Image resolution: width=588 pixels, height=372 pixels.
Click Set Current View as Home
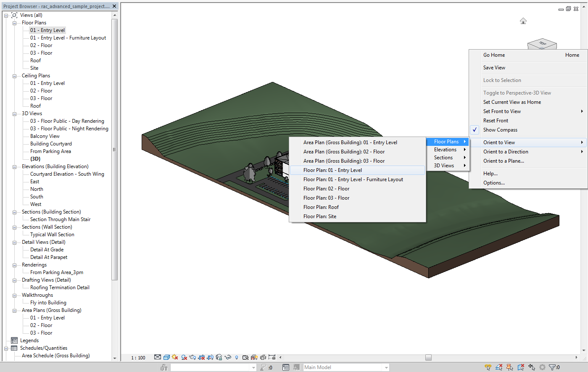click(x=512, y=102)
